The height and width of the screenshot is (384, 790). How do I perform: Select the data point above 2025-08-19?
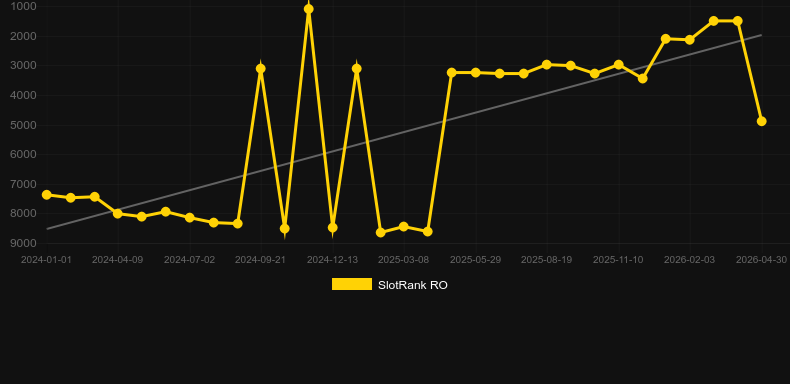pyautogui.click(x=547, y=65)
